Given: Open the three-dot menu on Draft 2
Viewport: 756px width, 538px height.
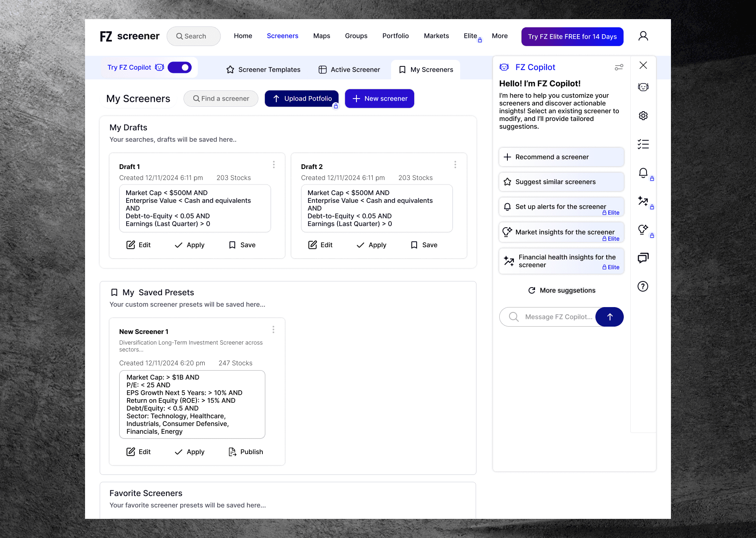Looking at the screenshot, I should (455, 165).
